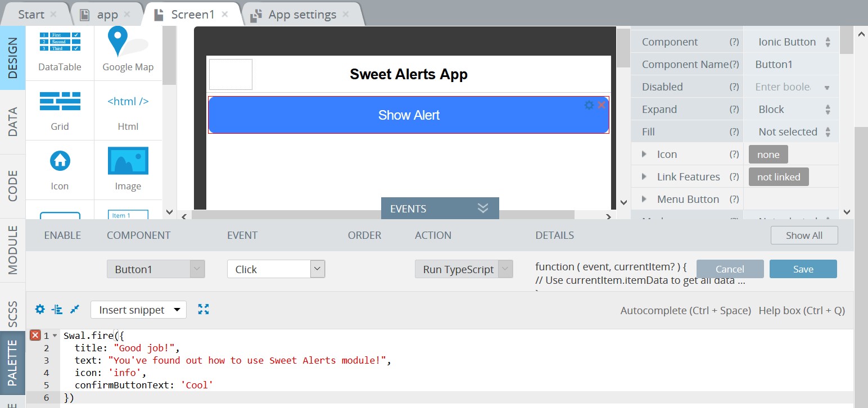Switch to the App settings tab

(302, 14)
